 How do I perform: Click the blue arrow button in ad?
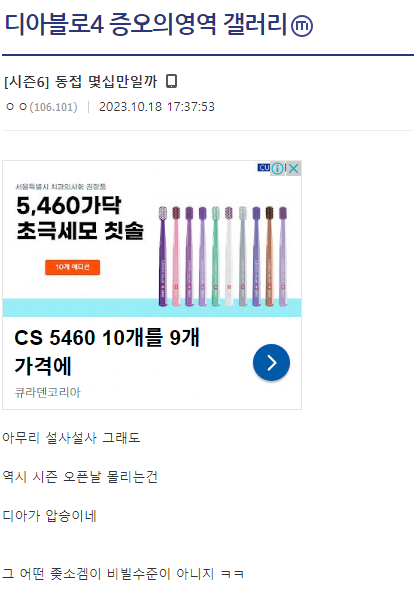[271, 362]
